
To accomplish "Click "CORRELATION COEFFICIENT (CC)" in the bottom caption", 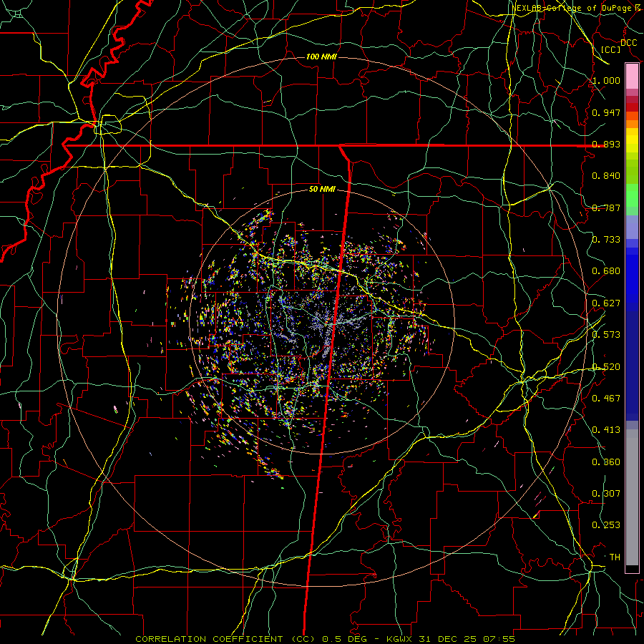I will coord(225,639).
